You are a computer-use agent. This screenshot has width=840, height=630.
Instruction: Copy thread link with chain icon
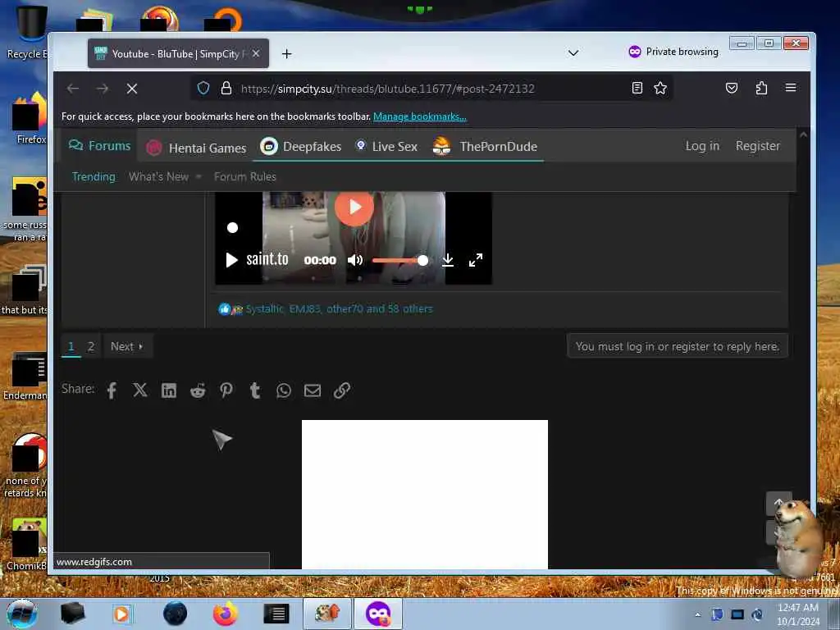click(x=342, y=390)
